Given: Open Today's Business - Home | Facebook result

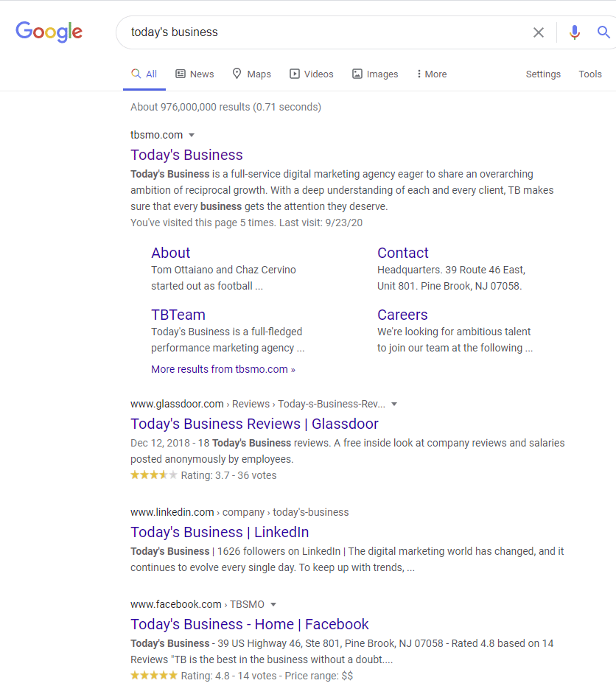Looking at the screenshot, I should click(249, 624).
